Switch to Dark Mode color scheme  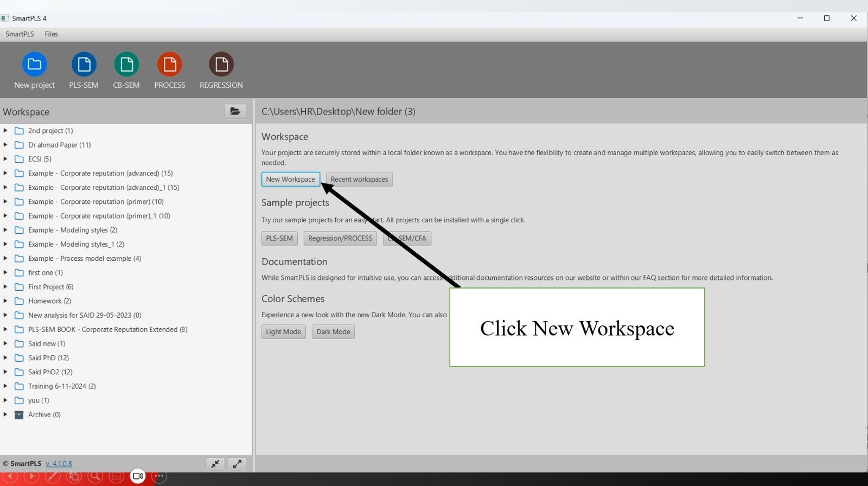click(x=333, y=332)
